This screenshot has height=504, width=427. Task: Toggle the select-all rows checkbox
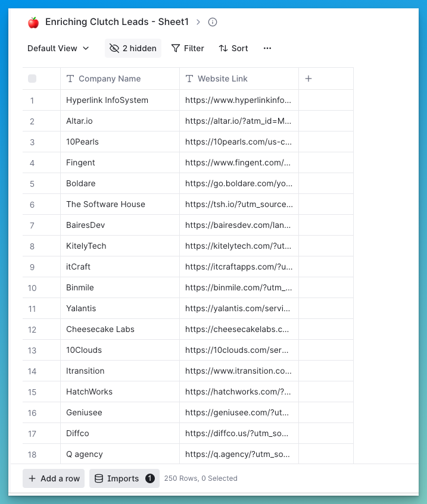32,79
